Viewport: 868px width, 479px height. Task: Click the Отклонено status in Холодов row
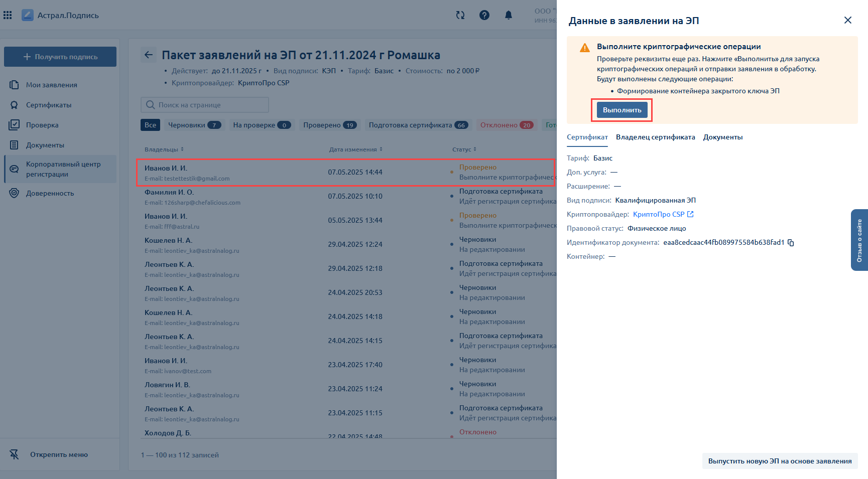coord(478,432)
